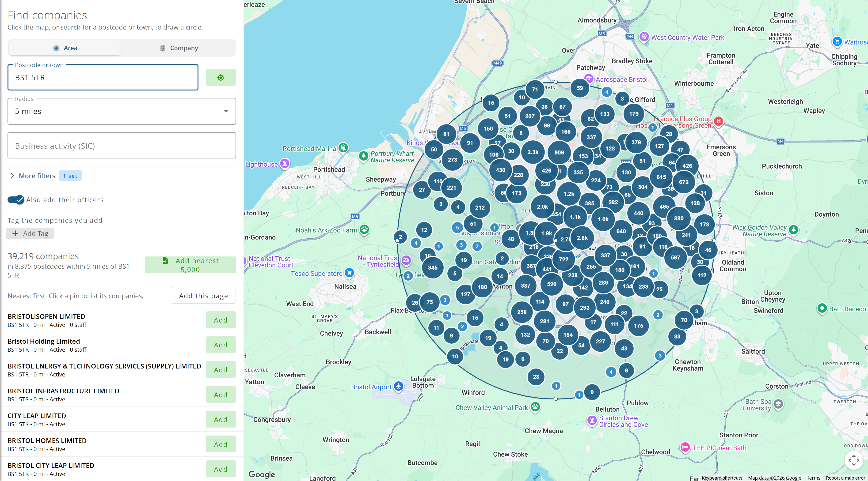Open the Radius 5 miles dropdown
Viewport: 868px width, 481px height.
(x=122, y=111)
